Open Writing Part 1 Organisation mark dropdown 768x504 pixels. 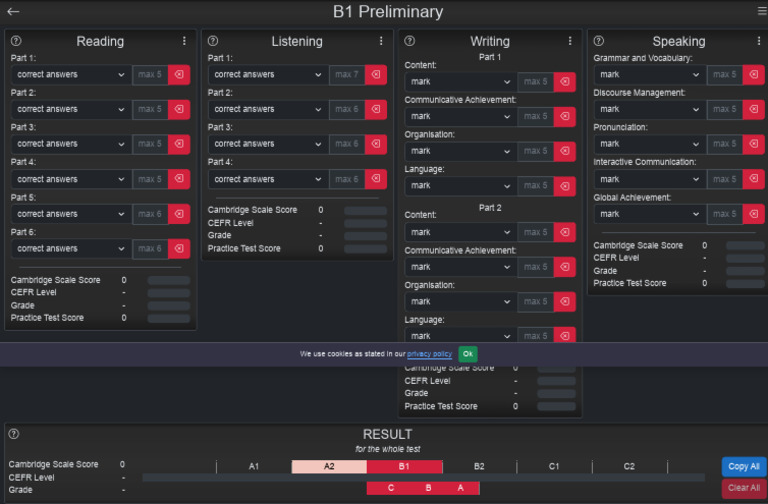point(460,151)
